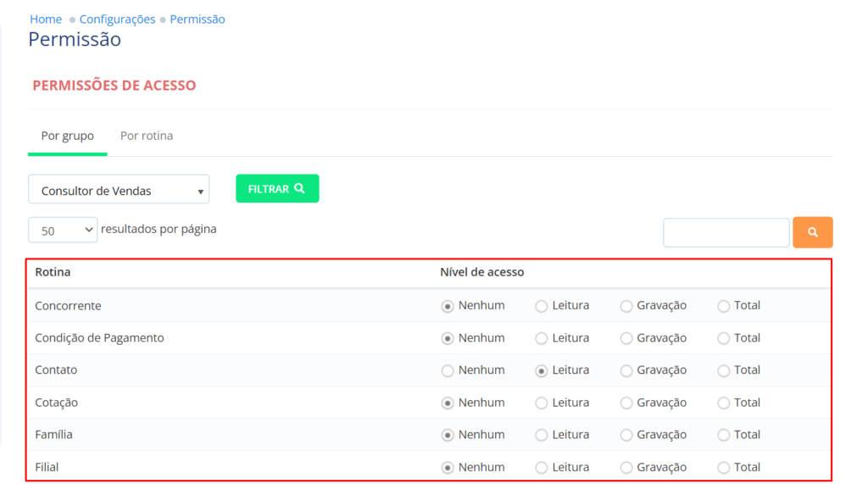Image resolution: width=868 pixels, height=484 pixels.
Task: Go to the Home breadcrumb link
Action: point(46,19)
